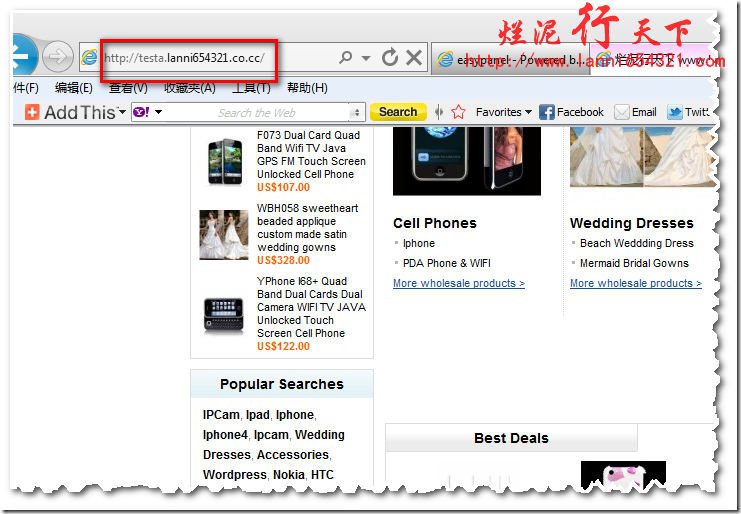Open the WBH058 sweetheart beaded applique link
This screenshot has height=514, width=741.
(307, 228)
